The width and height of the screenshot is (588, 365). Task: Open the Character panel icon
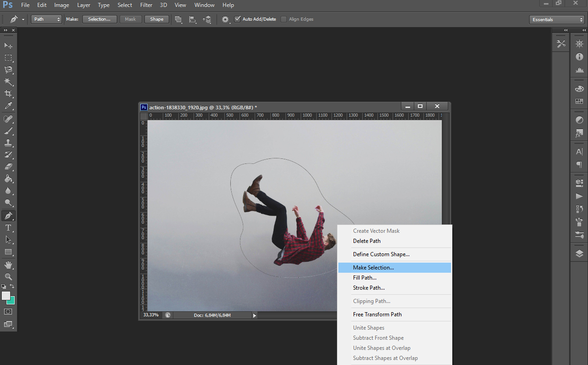click(x=579, y=152)
